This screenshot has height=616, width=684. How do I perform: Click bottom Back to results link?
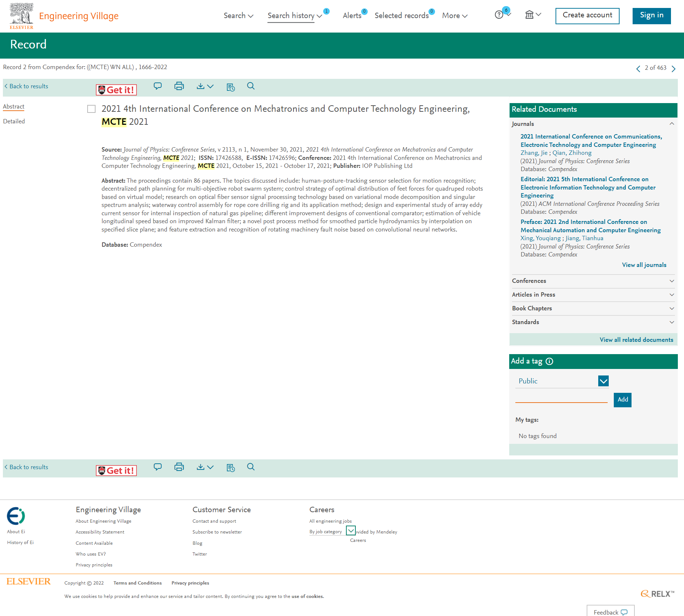pos(26,467)
